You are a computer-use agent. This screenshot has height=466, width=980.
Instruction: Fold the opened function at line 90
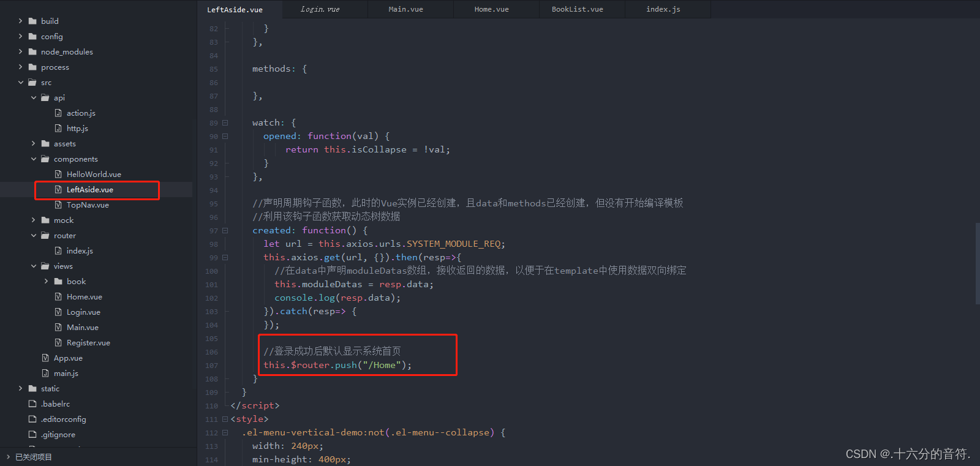click(x=225, y=136)
